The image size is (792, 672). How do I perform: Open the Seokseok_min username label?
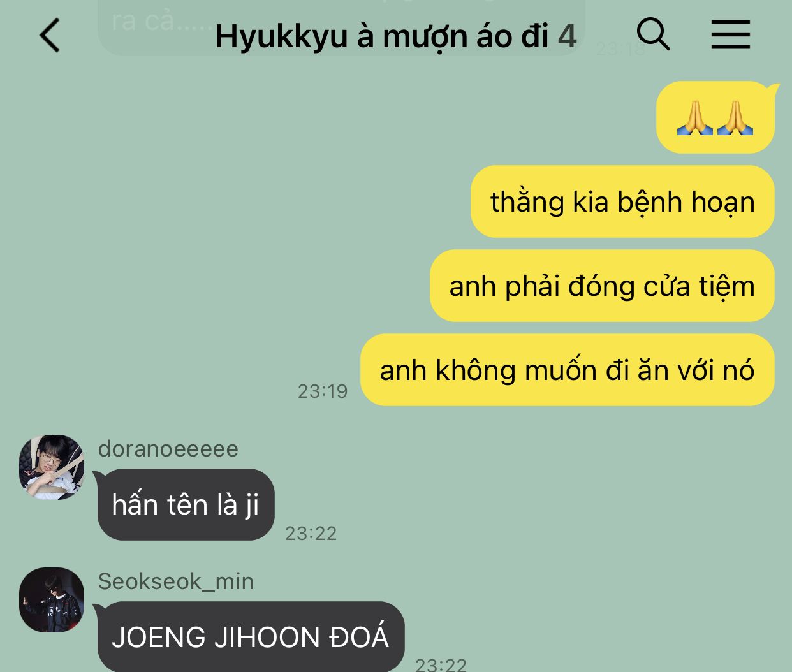click(176, 581)
